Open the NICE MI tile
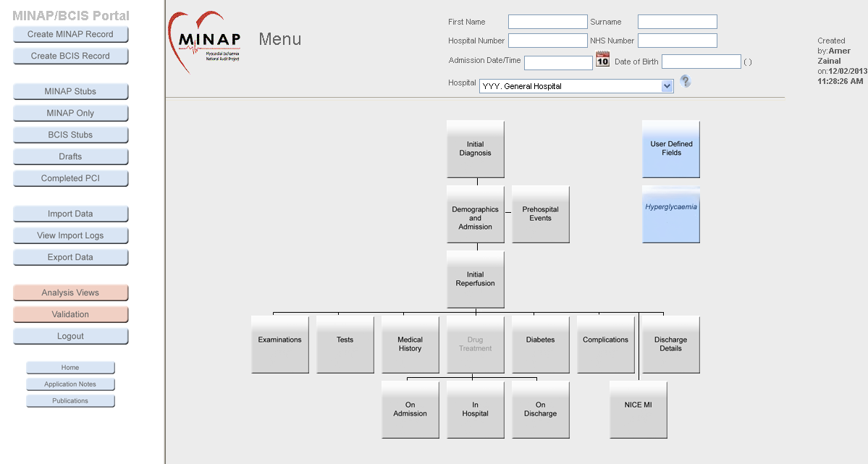868x464 pixels. click(x=638, y=410)
